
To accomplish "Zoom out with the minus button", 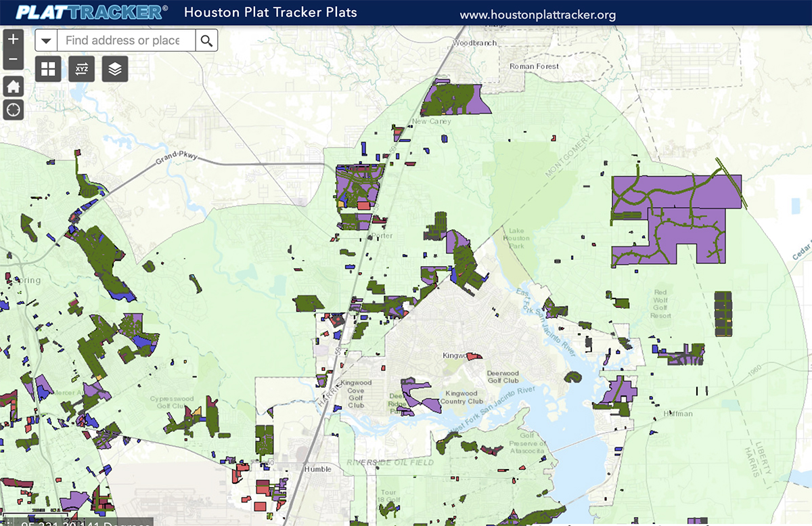I will [14, 59].
